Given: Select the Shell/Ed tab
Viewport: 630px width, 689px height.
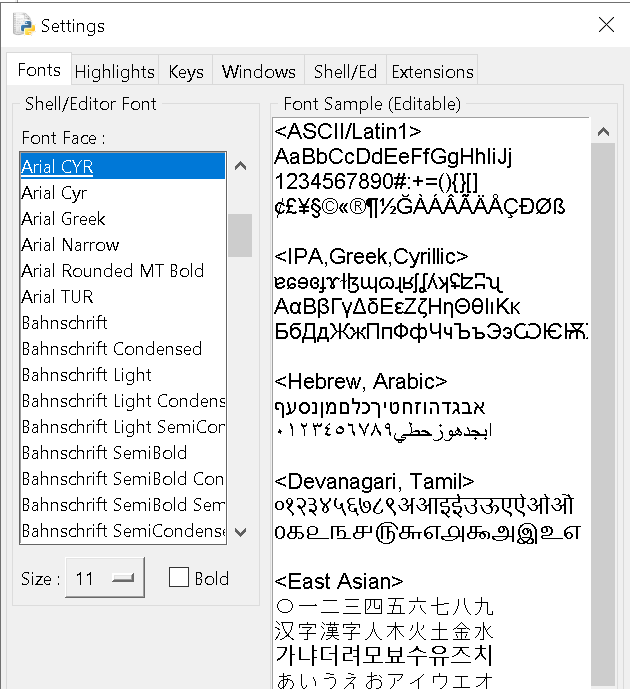Looking at the screenshot, I should pyautogui.click(x=345, y=72).
